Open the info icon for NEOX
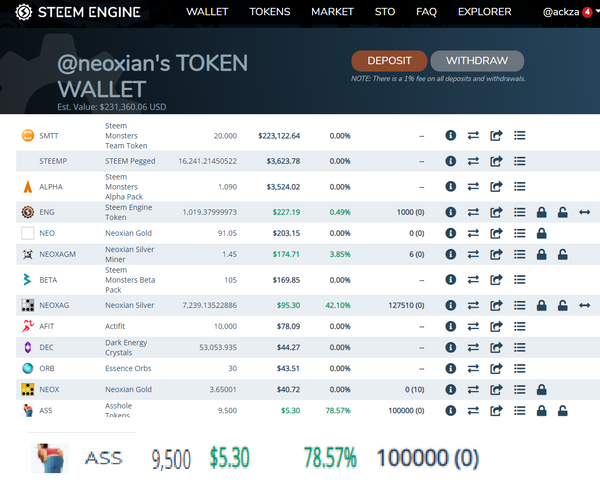Screen dimensions: 600x487 pyautogui.click(x=450, y=389)
